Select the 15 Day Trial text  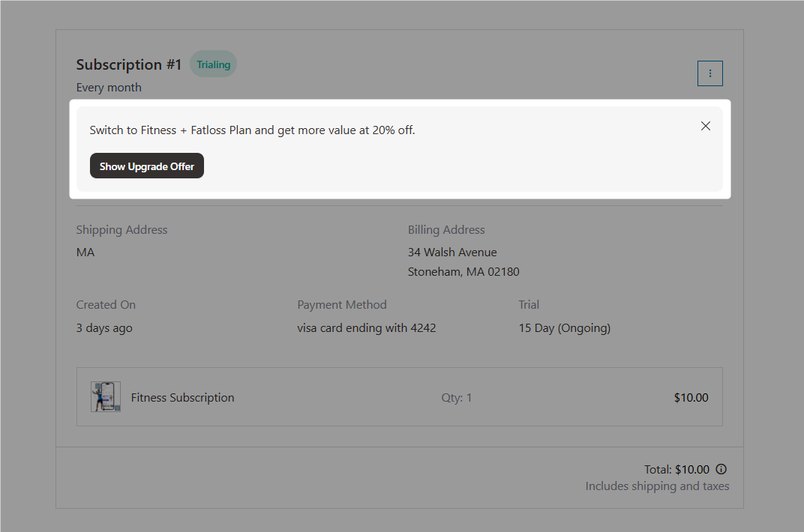point(564,327)
